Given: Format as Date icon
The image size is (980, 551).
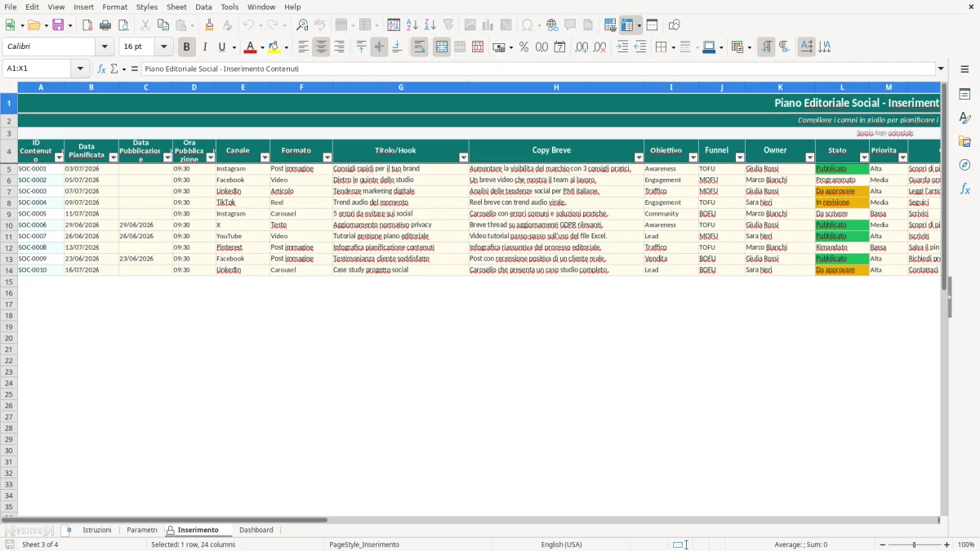Looking at the screenshot, I should pyautogui.click(x=559, y=47).
